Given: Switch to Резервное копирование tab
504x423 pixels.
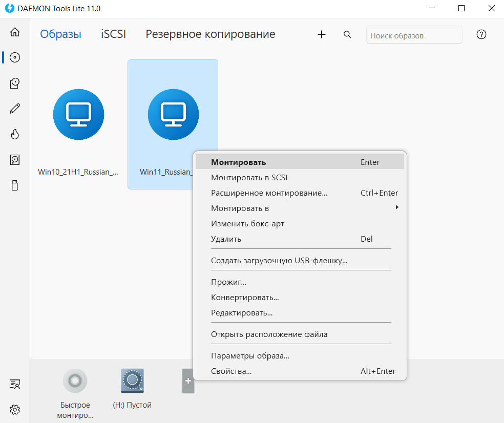Looking at the screenshot, I should point(211,34).
